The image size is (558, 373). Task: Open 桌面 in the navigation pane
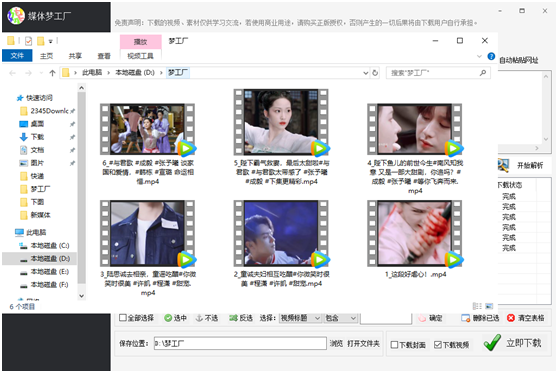[32, 124]
